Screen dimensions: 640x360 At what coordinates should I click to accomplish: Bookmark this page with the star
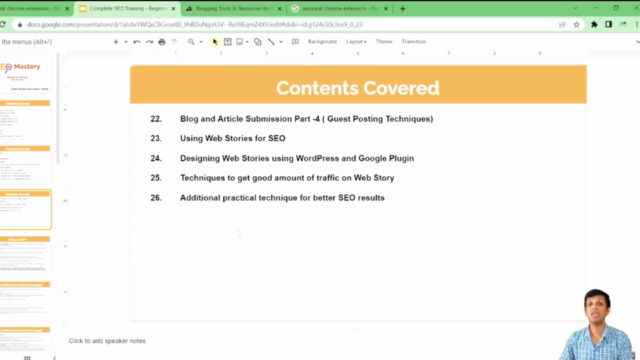point(576,24)
